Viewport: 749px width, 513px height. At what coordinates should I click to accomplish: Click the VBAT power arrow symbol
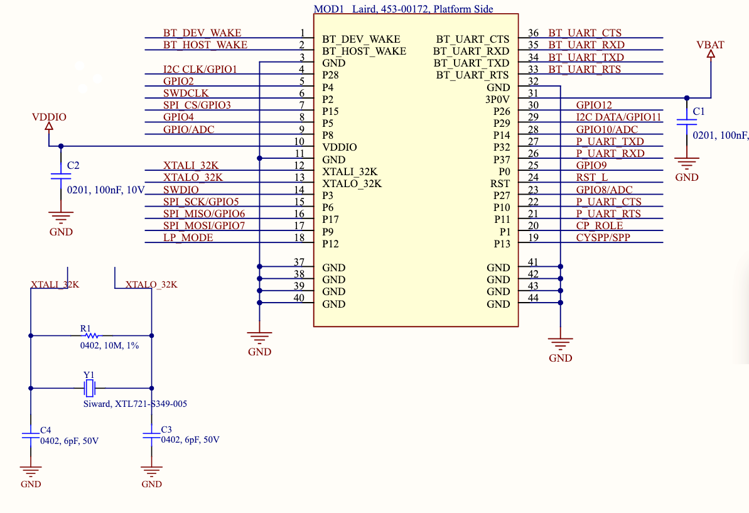click(x=711, y=54)
